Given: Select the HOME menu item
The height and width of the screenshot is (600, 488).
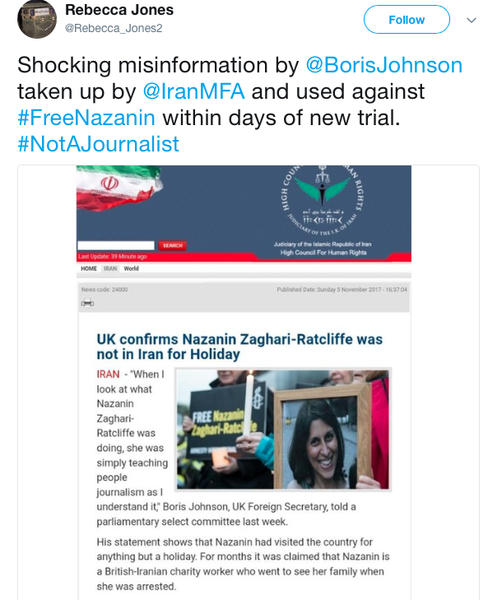Looking at the screenshot, I should click(x=89, y=269).
